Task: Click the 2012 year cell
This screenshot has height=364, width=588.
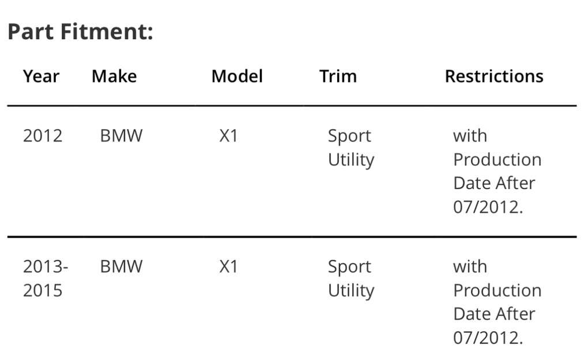Action: [43, 136]
